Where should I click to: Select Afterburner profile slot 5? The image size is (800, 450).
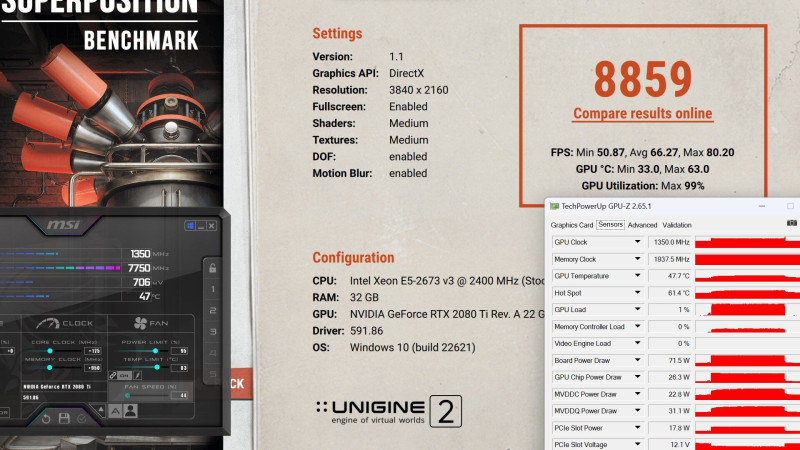(x=213, y=374)
